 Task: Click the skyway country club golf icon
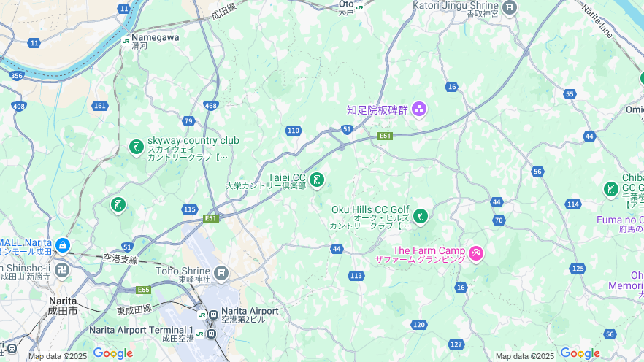coord(137,147)
